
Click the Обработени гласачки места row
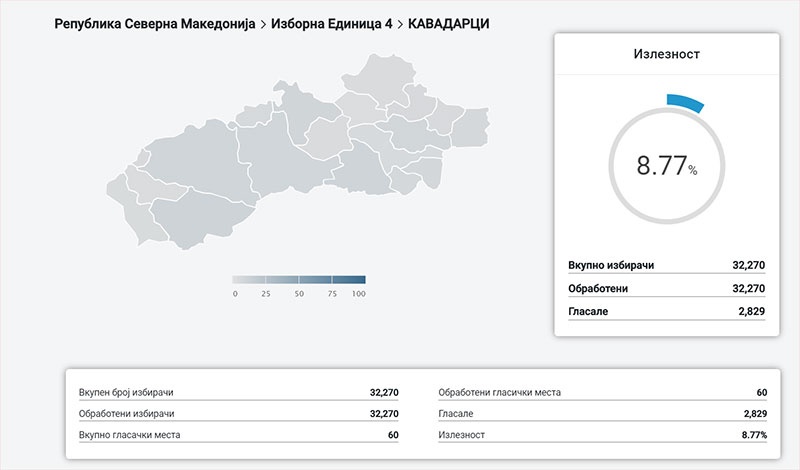point(603,392)
